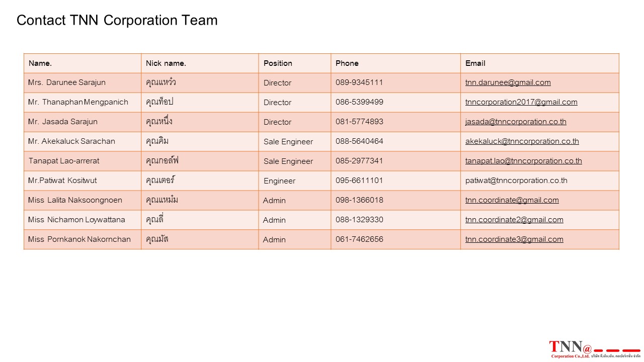Image resolution: width=644 pixels, height=362 pixels.
Task: Select the Contact TNN Corporation Team title
Action: tap(117, 20)
